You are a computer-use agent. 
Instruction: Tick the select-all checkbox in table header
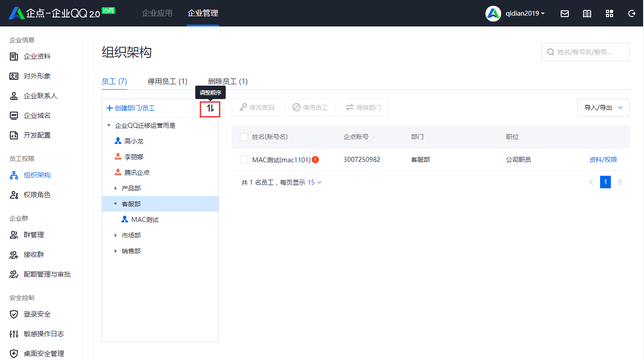(244, 137)
